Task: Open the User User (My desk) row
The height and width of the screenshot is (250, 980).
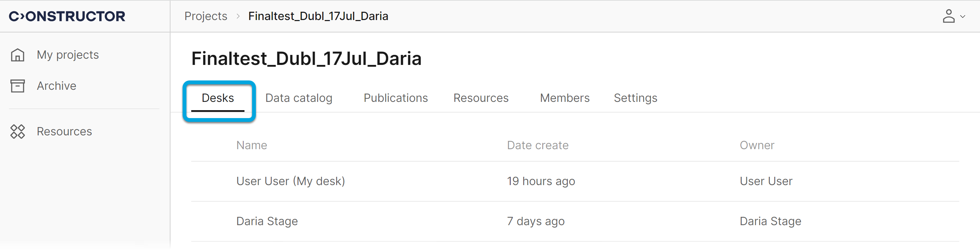Action: [x=290, y=181]
